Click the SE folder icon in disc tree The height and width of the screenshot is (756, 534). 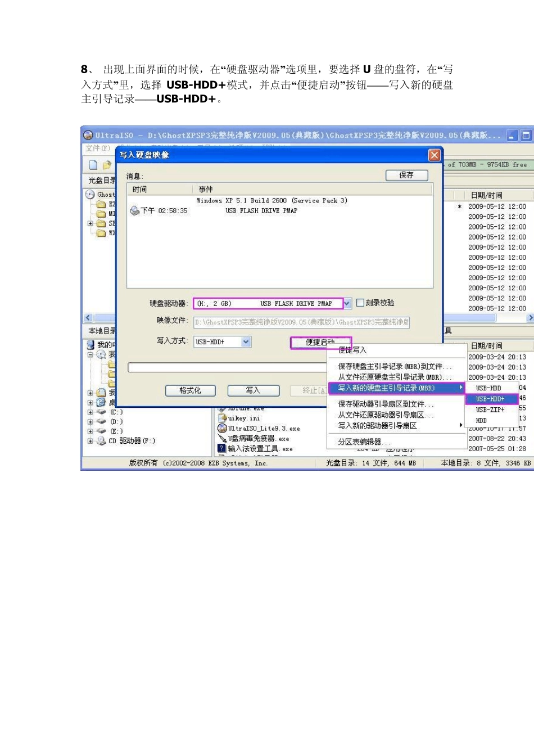tap(101, 223)
